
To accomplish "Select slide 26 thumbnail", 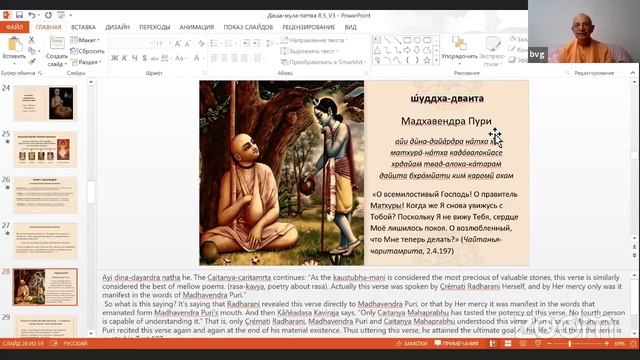I will tap(45, 195).
